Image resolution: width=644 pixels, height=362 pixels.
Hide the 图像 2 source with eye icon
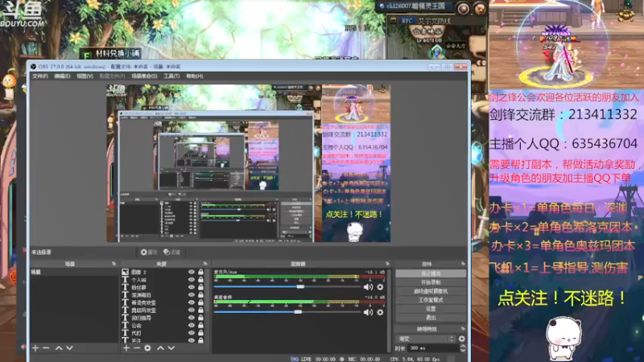192,272
